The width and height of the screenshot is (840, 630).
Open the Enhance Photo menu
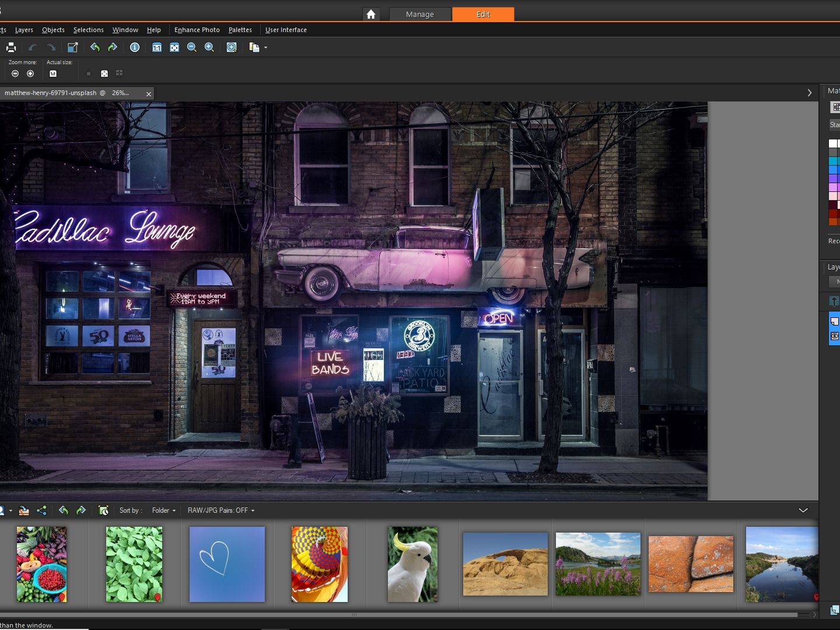(197, 30)
